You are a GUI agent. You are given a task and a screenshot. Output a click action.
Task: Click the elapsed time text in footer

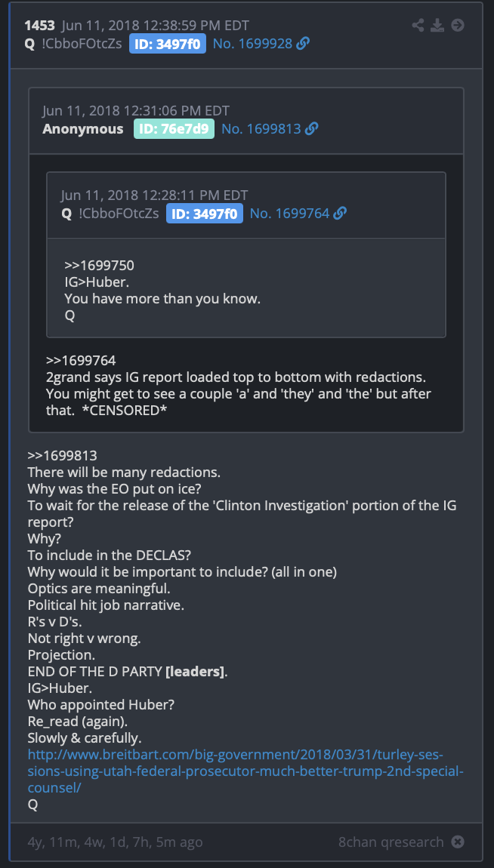pyautogui.click(x=116, y=842)
